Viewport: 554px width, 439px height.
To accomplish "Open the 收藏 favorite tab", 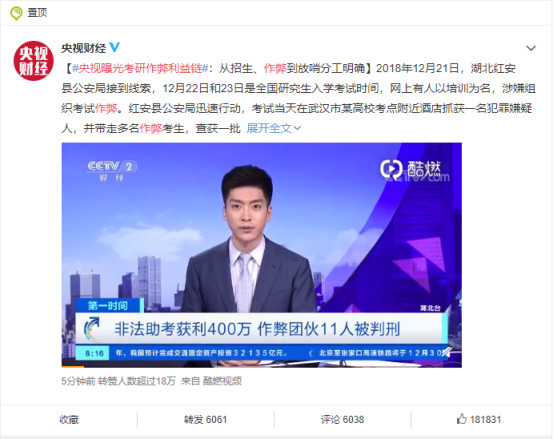I will pos(69,420).
